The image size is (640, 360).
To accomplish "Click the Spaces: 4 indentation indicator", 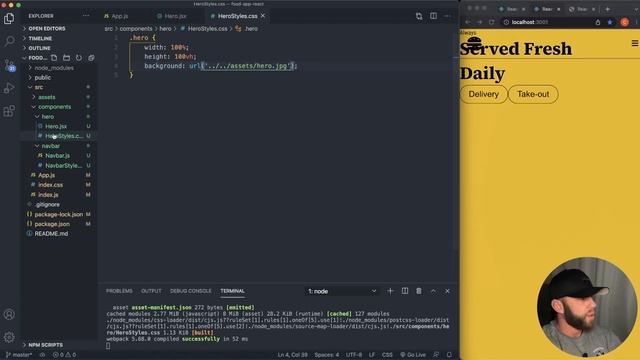I will 327,355.
